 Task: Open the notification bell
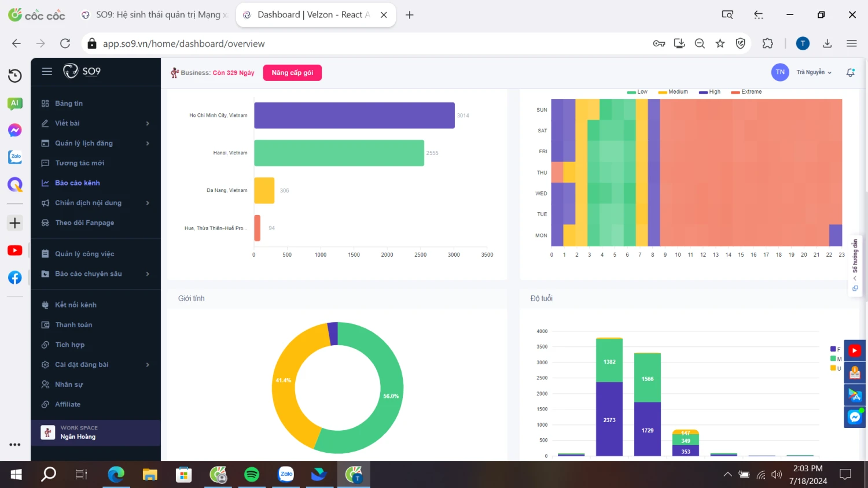pyautogui.click(x=850, y=72)
